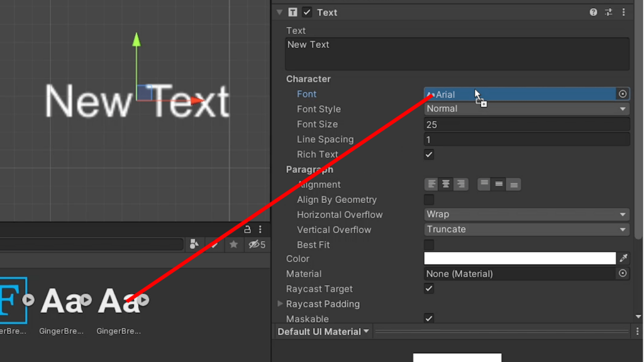Click the white Color swatch field
This screenshot has height=362, width=644.
[520, 258]
